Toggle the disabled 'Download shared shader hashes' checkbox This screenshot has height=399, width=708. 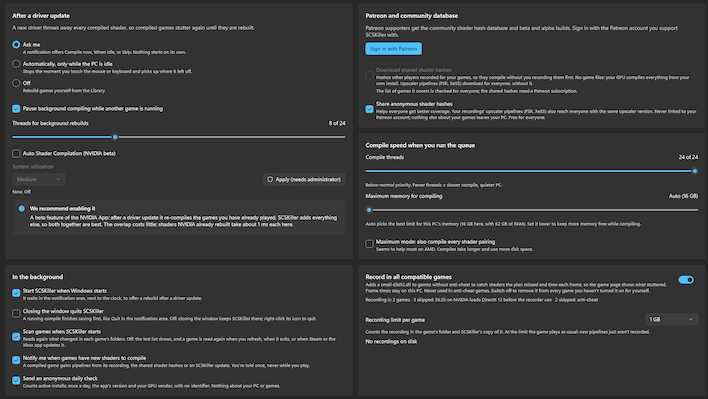click(x=369, y=75)
